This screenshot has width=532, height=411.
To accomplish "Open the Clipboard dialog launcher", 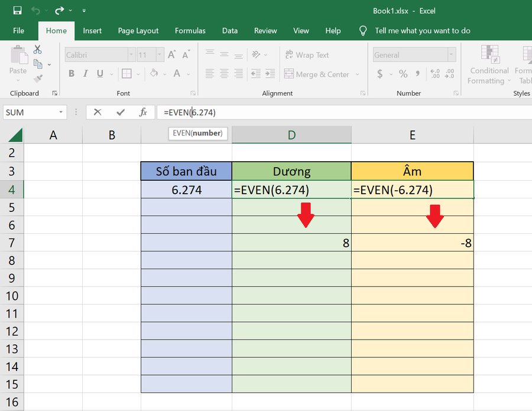I will click(54, 93).
